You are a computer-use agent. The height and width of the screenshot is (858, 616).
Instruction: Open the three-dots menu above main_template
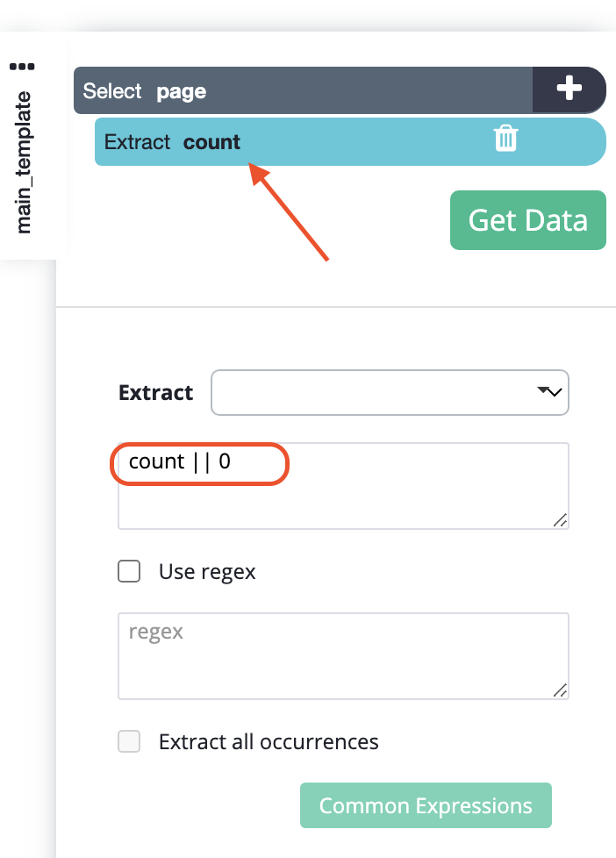23,66
